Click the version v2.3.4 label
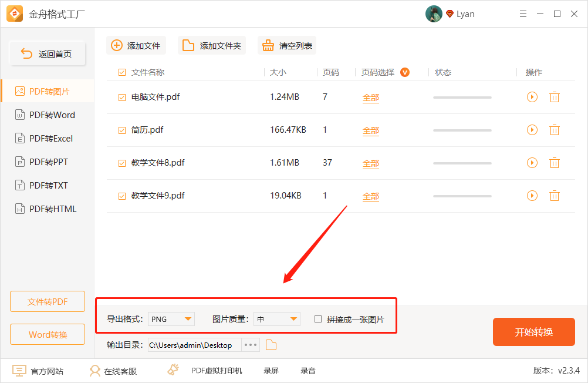 click(556, 371)
